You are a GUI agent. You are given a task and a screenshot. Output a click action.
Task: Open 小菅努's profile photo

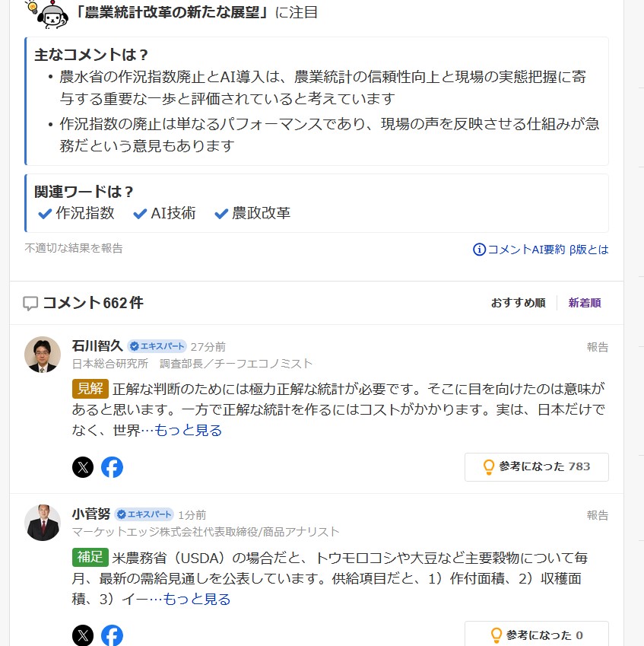pyautogui.click(x=43, y=523)
